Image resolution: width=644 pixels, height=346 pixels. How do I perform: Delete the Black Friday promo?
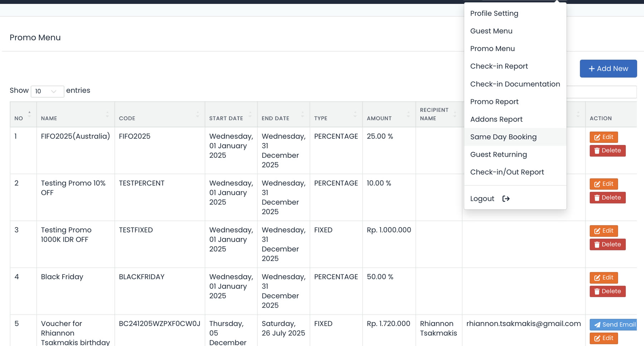(x=608, y=291)
